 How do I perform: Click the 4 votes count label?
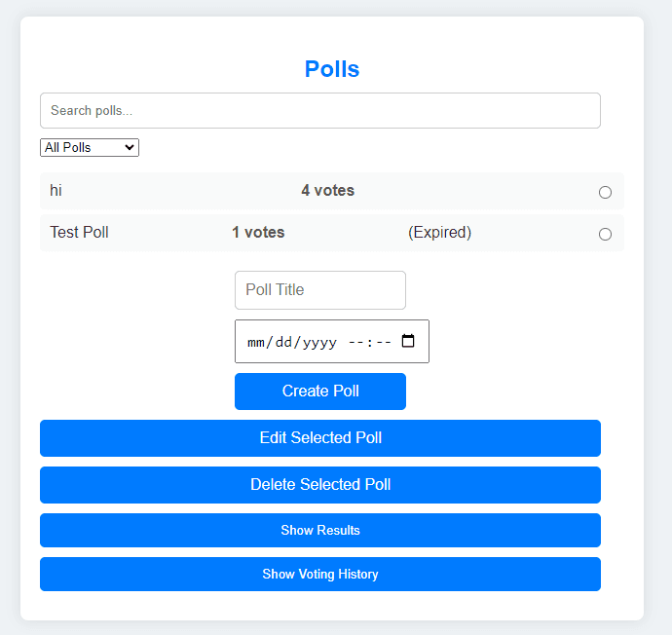pos(327,191)
